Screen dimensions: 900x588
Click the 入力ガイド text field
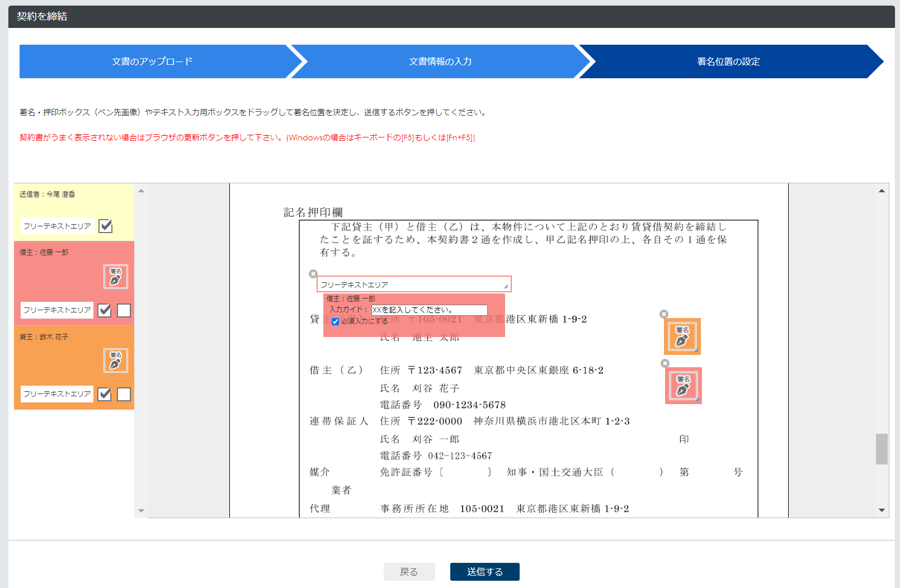[429, 310]
